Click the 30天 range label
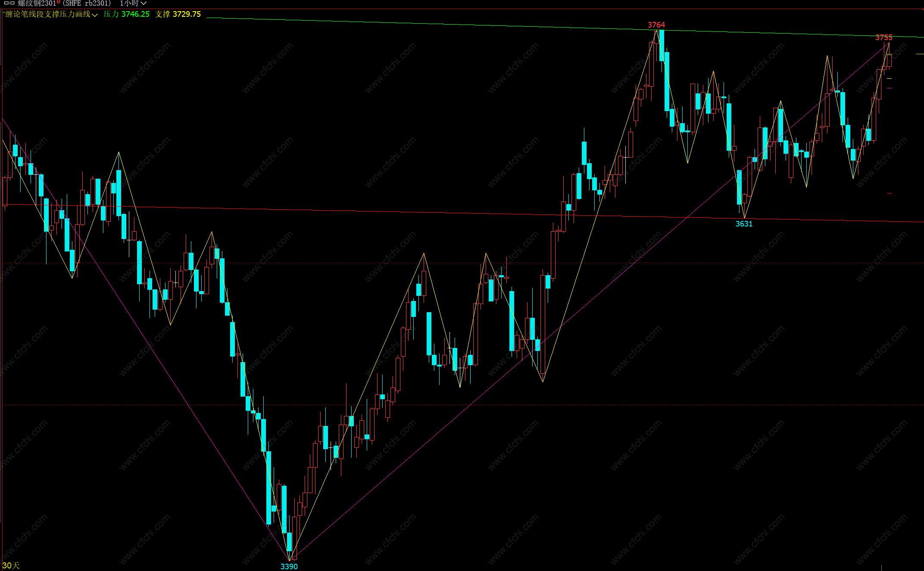This screenshot has height=571, width=924. click(x=11, y=565)
